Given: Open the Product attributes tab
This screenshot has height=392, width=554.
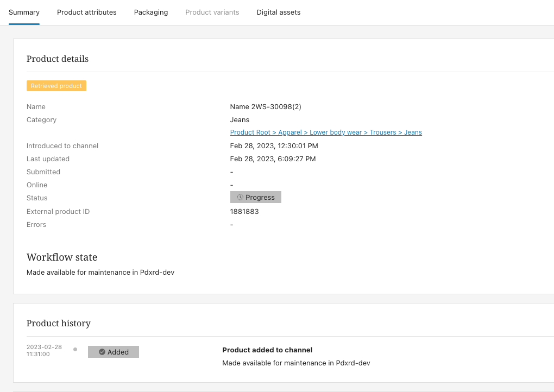Looking at the screenshot, I should [x=87, y=12].
